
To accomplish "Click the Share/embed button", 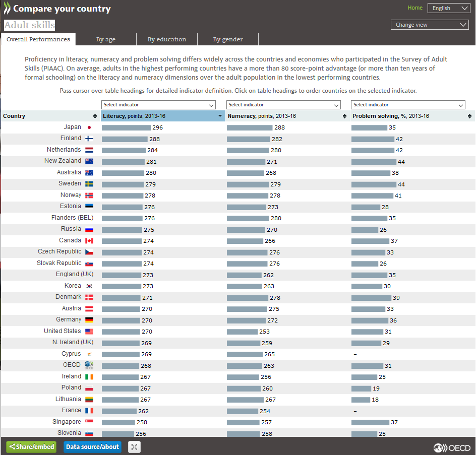I will click(x=32, y=447).
